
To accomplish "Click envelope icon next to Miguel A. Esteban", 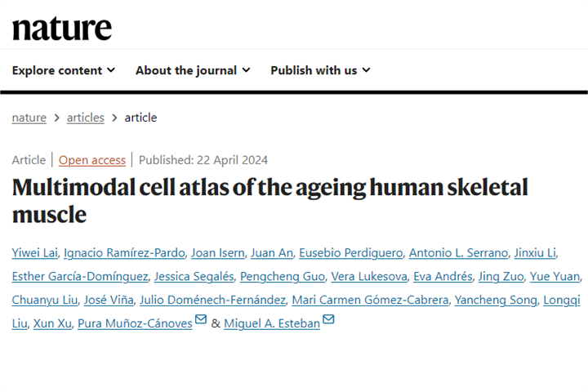I will point(328,321).
